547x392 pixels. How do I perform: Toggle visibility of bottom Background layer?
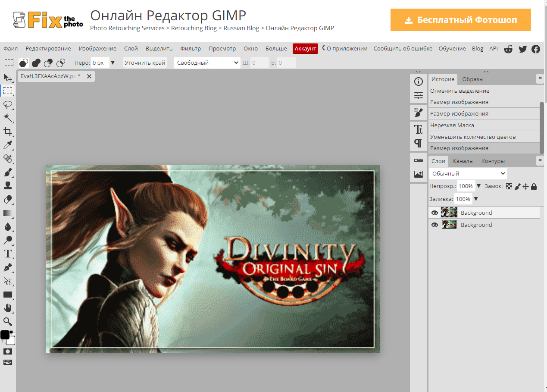pyautogui.click(x=434, y=225)
